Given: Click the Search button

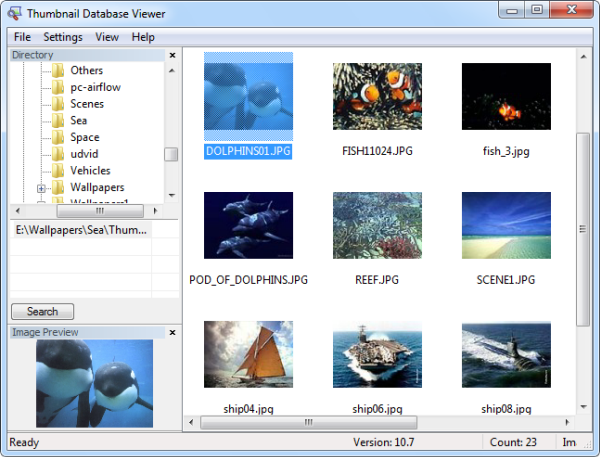Looking at the screenshot, I should [42, 311].
